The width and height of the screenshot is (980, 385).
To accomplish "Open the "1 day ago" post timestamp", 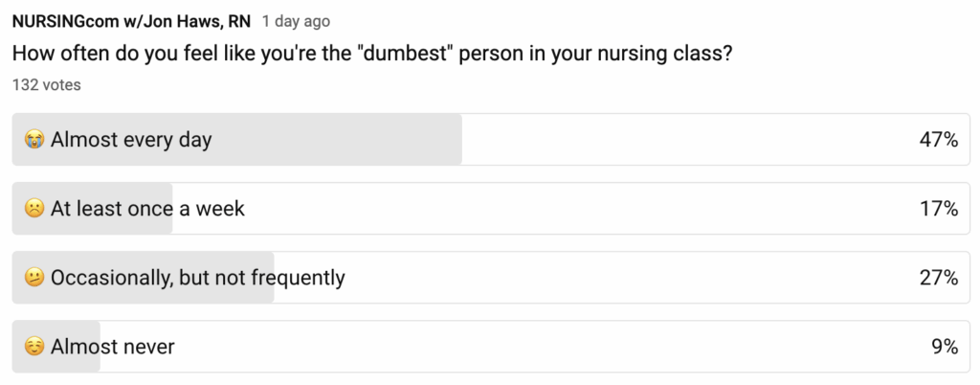I will point(296,21).
